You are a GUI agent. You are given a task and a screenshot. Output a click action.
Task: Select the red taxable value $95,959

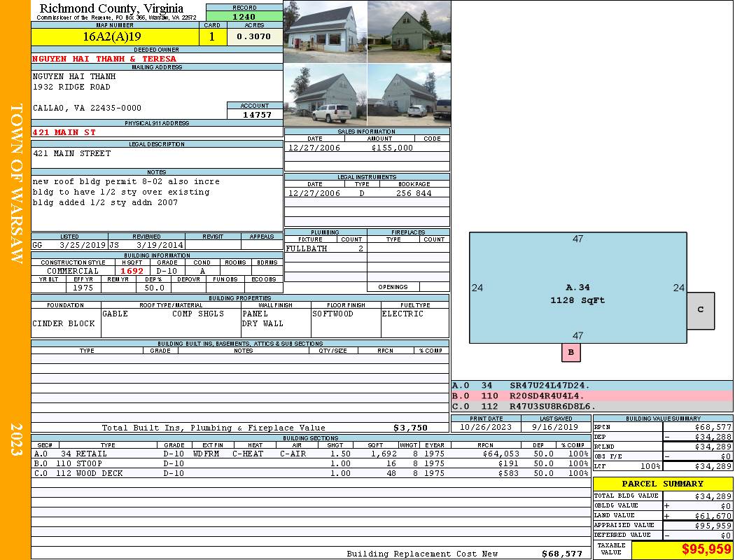pos(682,549)
